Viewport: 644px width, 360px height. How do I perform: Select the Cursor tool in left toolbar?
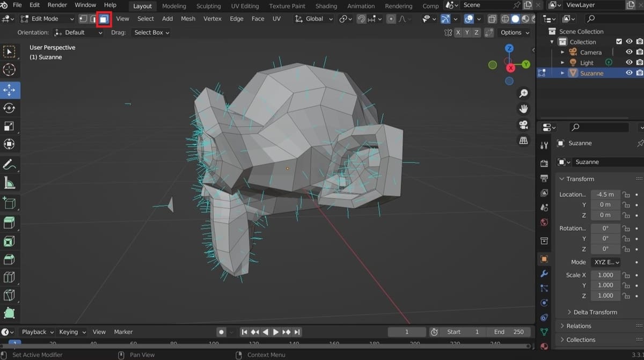point(9,70)
